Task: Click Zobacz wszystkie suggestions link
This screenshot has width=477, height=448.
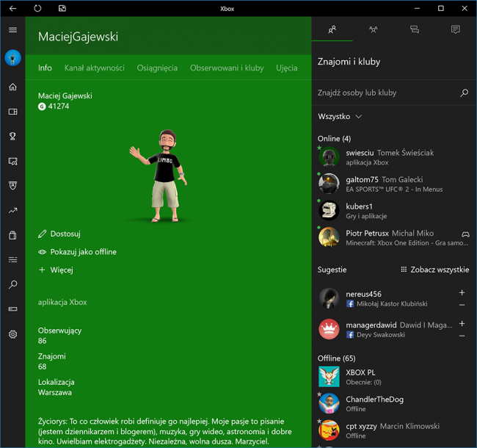Action: (435, 270)
